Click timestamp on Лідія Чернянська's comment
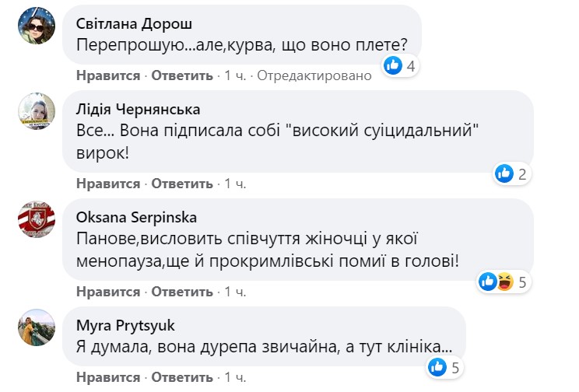Viewport: 579px width, 392px height. tap(234, 184)
